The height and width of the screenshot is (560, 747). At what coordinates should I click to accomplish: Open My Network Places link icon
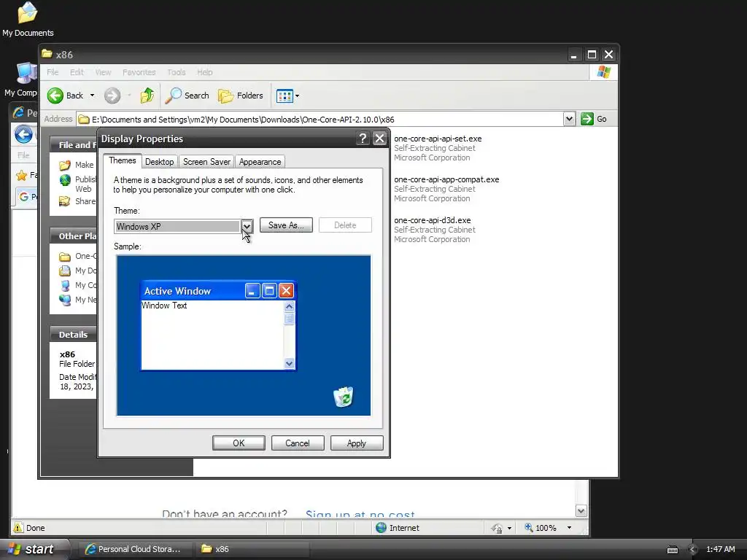(65, 300)
